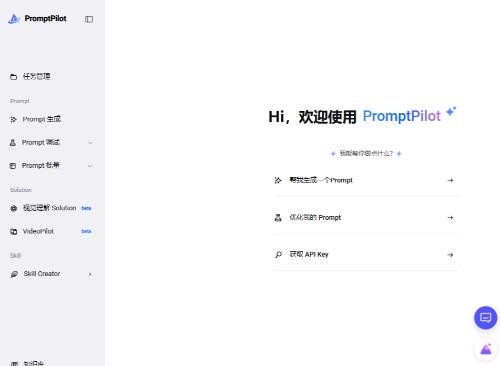
Task: Click the flask icon of 优化我的 Prompt
Action: (x=278, y=218)
